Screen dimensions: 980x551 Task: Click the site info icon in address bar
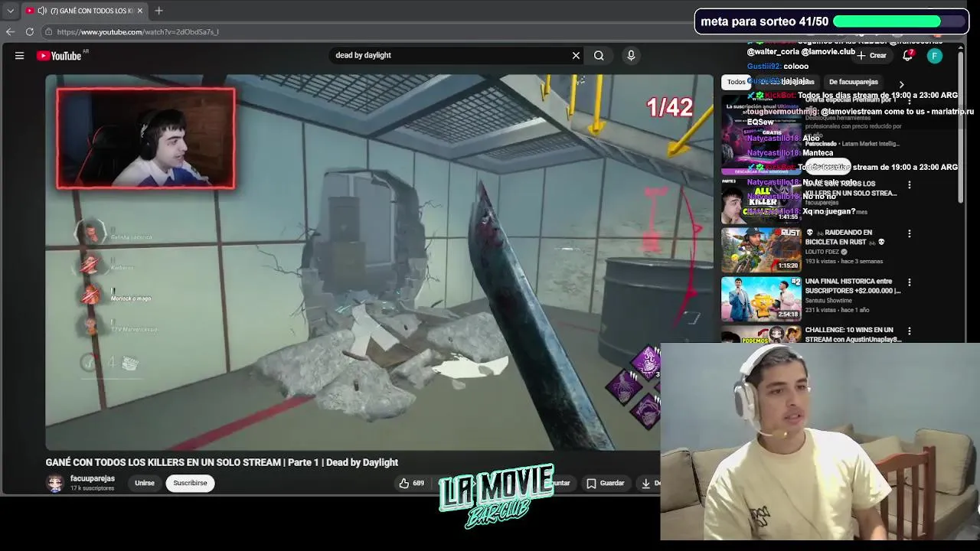(48, 31)
